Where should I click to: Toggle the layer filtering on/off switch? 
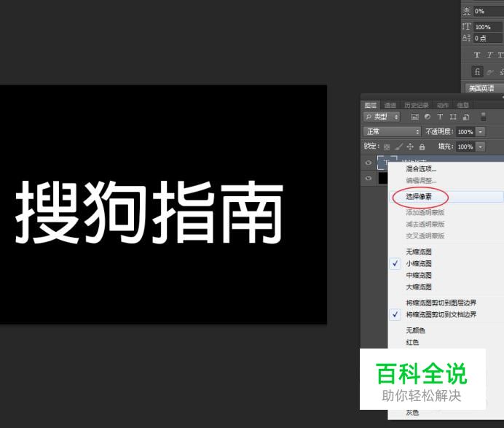(x=483, y=117)
